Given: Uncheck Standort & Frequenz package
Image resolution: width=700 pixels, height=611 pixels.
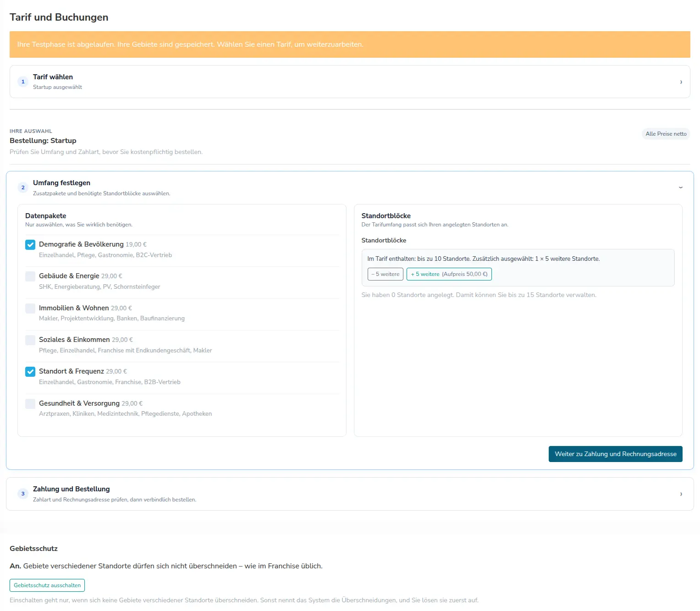Looking at the screenshot, I should pos(30,372).
